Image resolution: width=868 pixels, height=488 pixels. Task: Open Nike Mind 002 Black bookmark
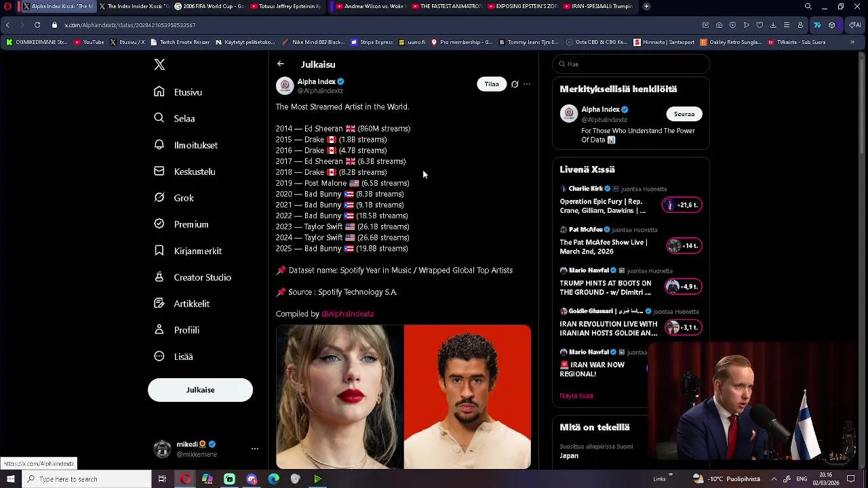point(313,42)
